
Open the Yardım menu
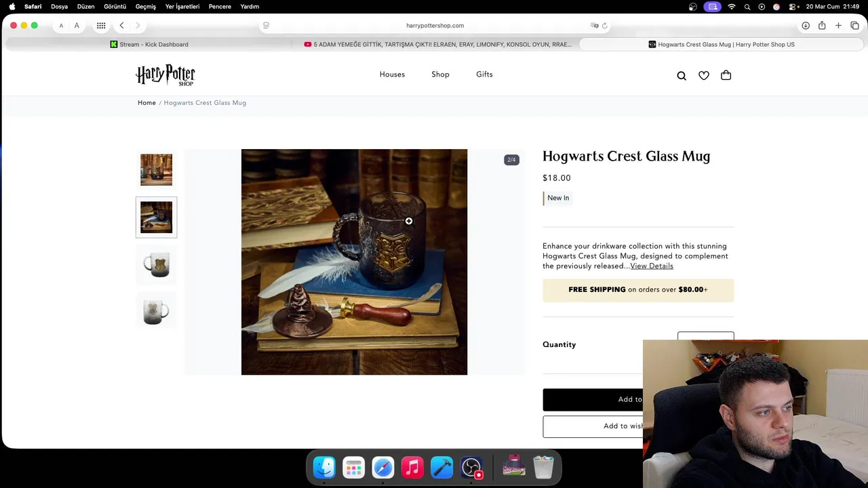[x=250, y=7]
